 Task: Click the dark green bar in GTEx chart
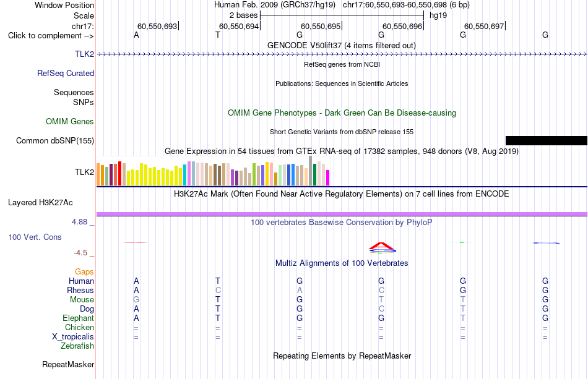(x=314, y=175)
